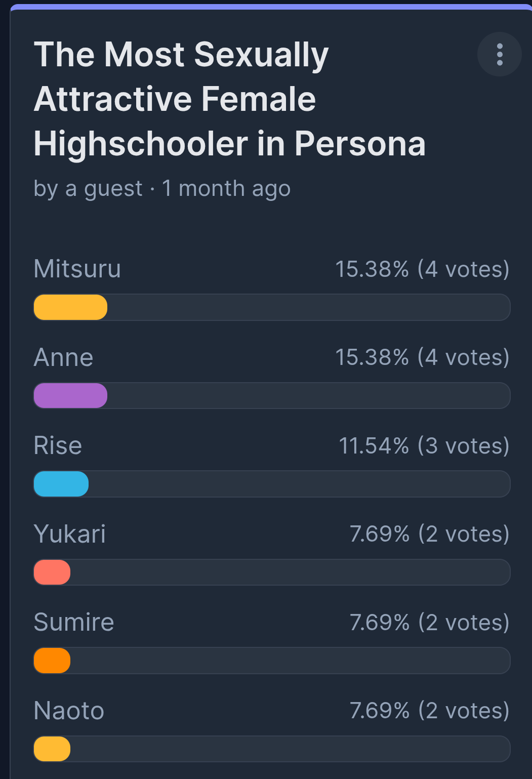Screen dimensions: 532x779
Task: Click Naoto's yellow result bar
Action: pyautogui.click(x=52, y=749)
